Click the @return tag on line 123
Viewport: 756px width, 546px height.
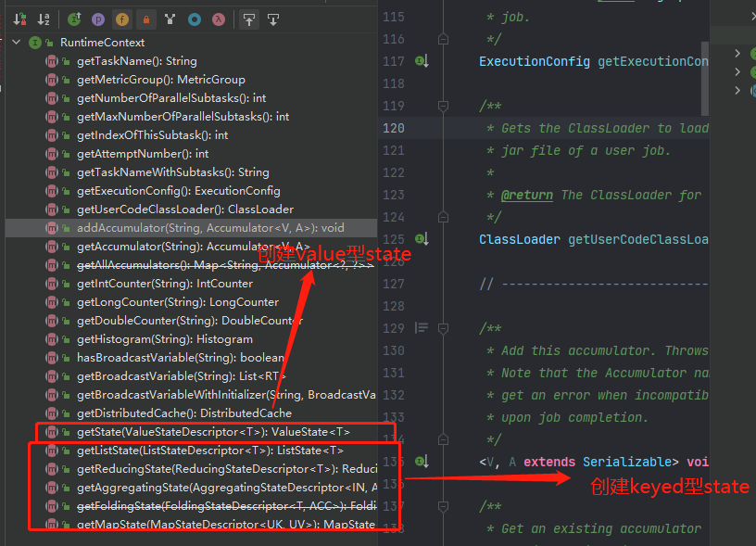[x=527, y=195]
